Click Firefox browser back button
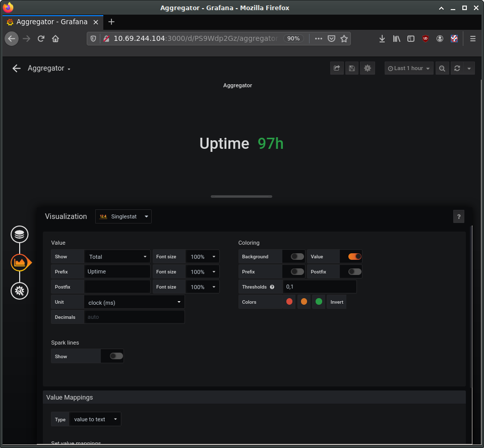Screen dimensions: 484x448 [12, 39]
